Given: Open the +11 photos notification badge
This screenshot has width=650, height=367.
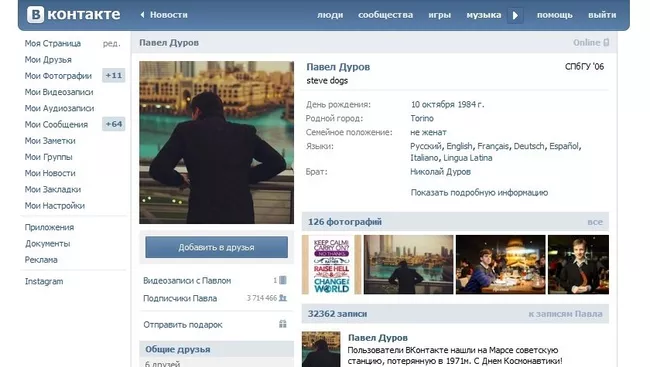Looking at the screenshot, I should click(114, 75).
